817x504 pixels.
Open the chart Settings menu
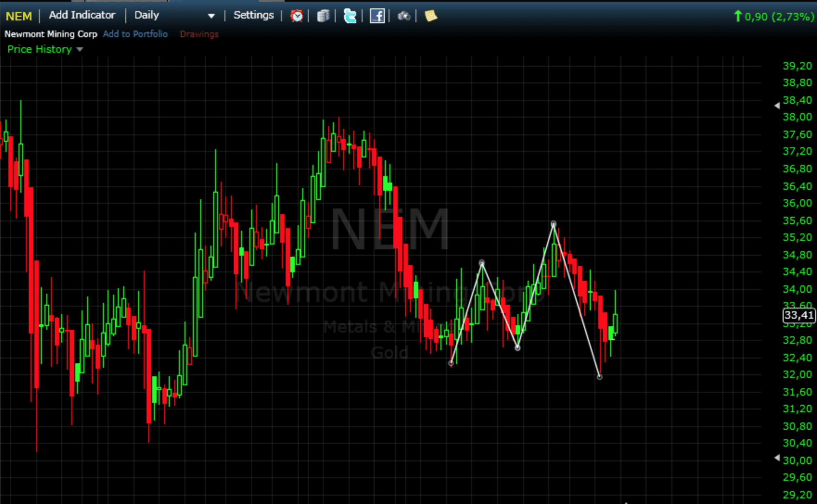(x=254, y=15)
